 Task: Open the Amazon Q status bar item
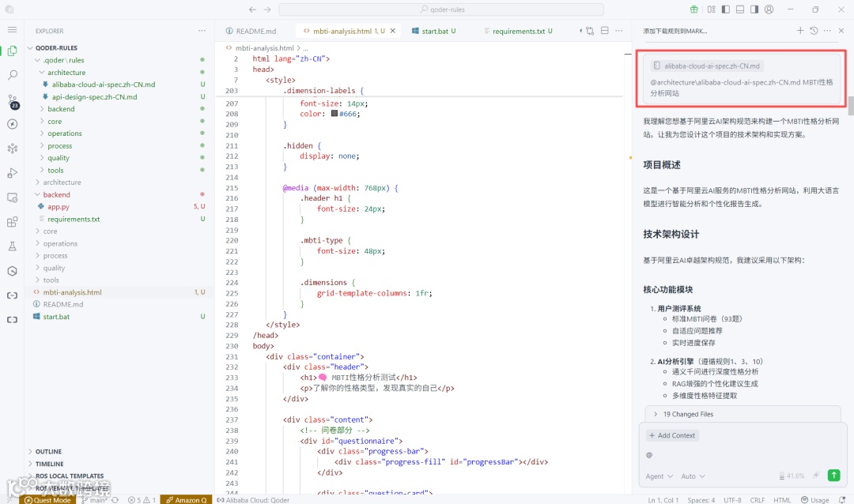pos(187,499)
